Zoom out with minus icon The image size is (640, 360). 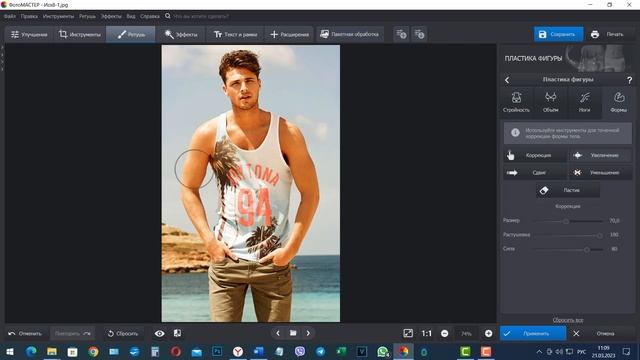pyautogui.click(x=444, y=333)
